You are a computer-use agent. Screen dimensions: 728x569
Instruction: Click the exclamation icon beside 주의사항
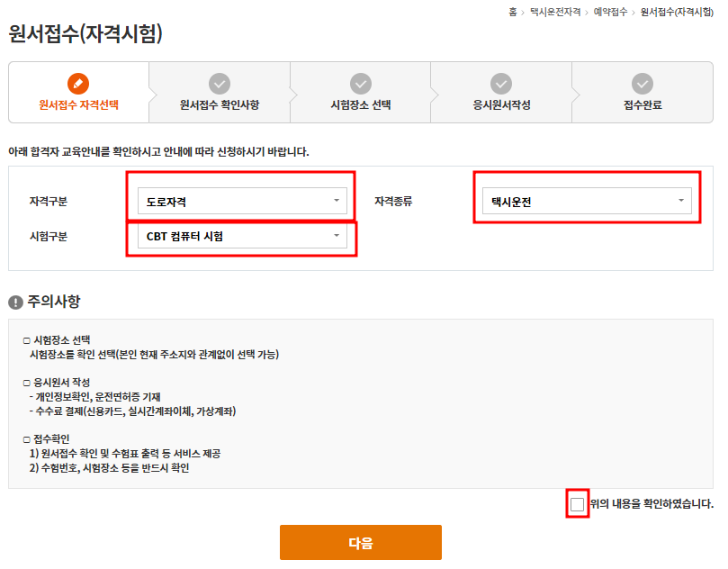click(x=16, y=303)
